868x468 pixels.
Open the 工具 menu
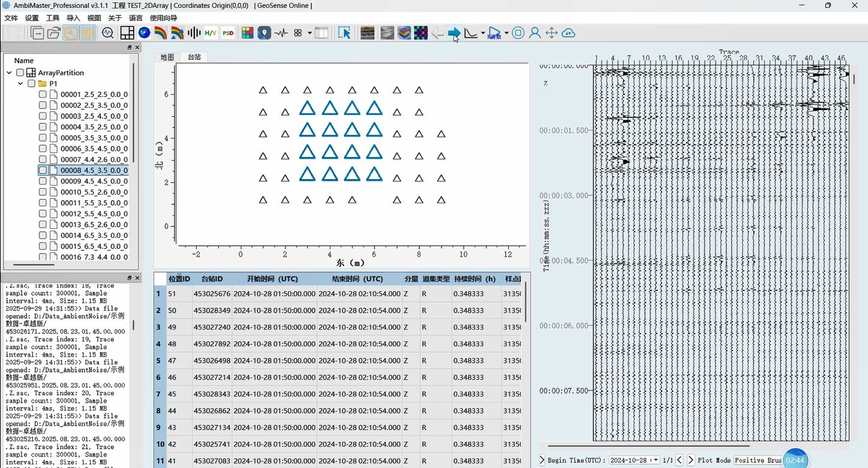[52, 18]
